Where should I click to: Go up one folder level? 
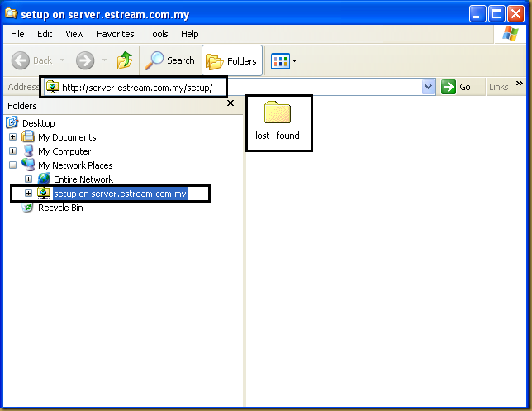coord(125,60)
